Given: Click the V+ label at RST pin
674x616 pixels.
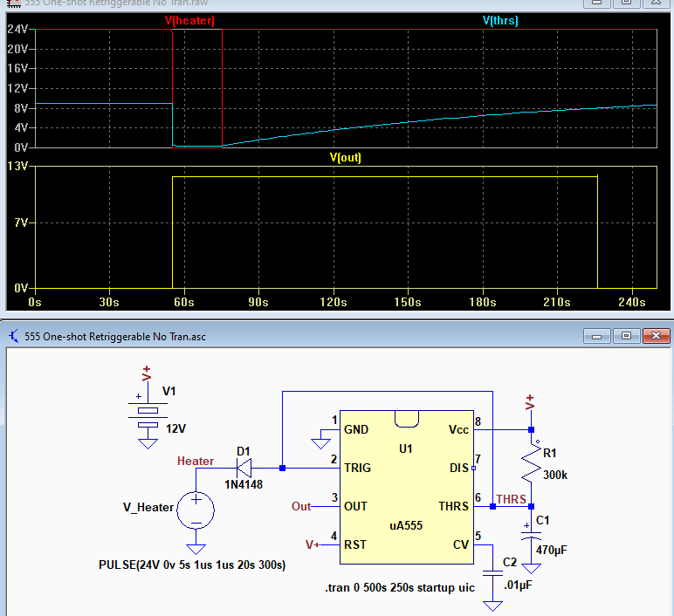Looking at the screenshot, I should 313,544.
